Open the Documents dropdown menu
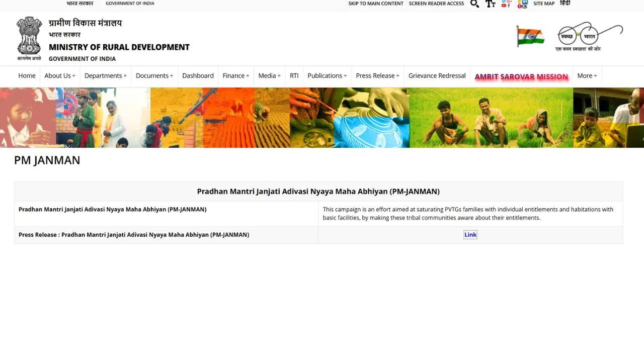The width and height of the screenshot is (644, 362). 154,76
